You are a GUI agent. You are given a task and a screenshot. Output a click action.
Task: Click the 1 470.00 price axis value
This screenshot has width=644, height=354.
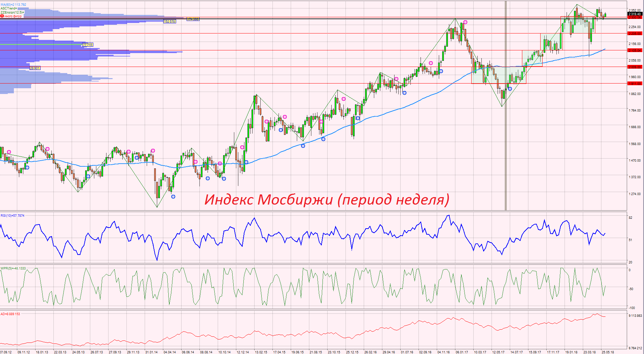(635, 160)
